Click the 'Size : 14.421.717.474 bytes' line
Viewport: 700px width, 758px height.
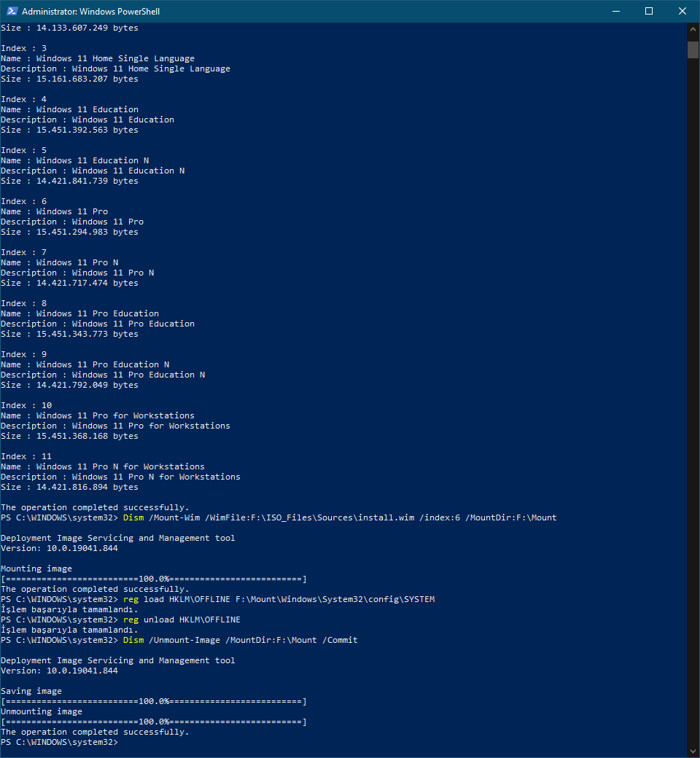(70, 283)
